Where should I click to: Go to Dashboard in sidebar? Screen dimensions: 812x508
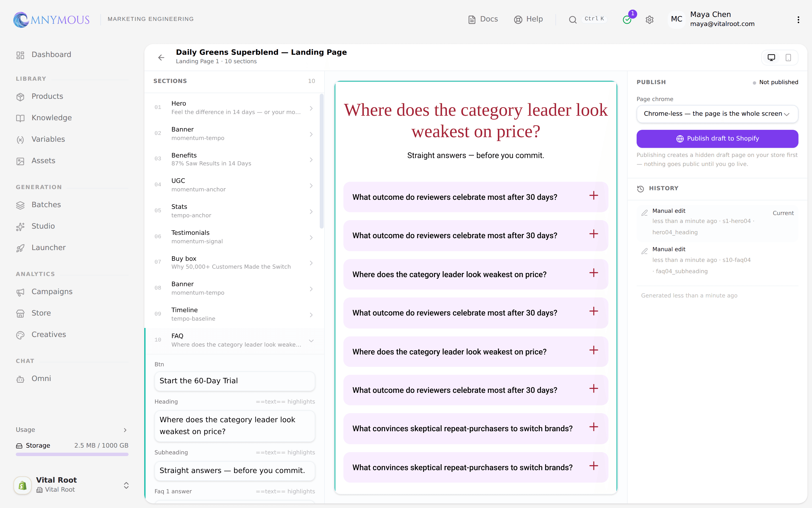click(x=72, y=55)
